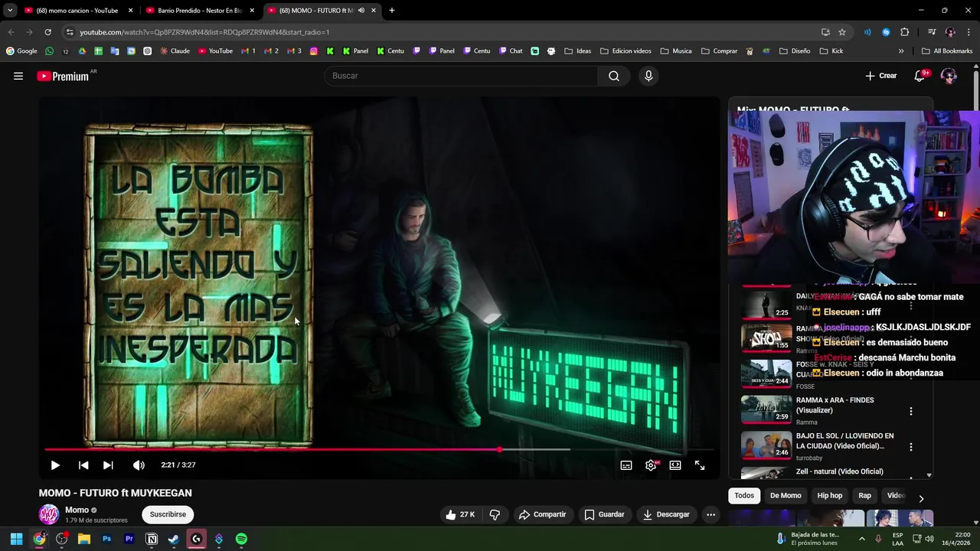This screenshot has width=980, height=551.
Task: Open Chrome media controls icon
Action: coord(932,32)
